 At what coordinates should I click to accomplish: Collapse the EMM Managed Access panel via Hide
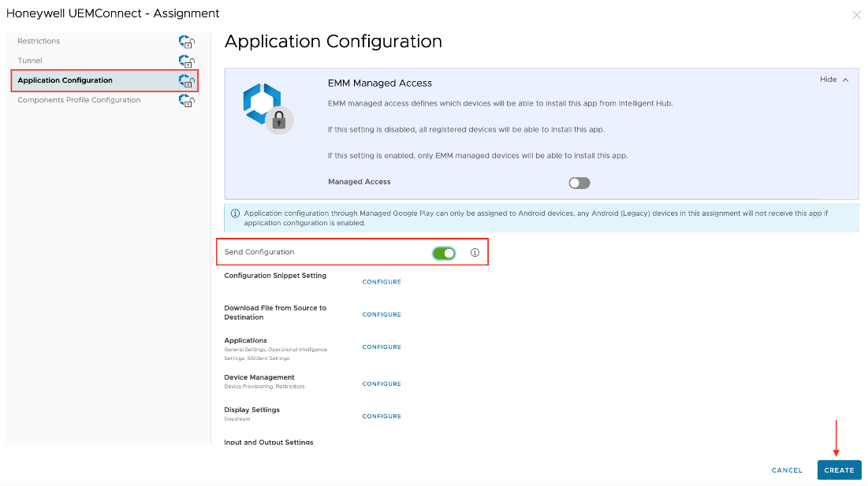click(834, 80)
